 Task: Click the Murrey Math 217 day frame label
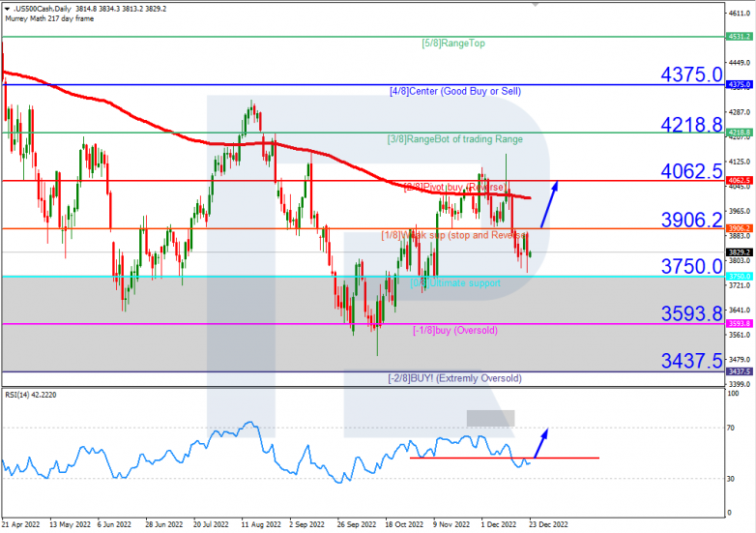click(49, 18)
